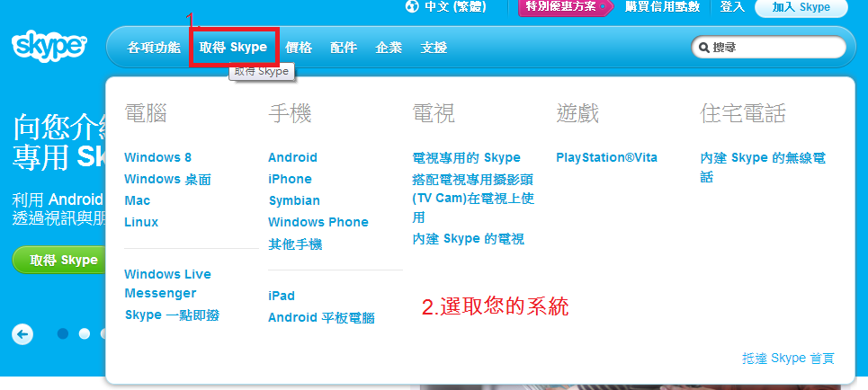The height and width of the screenshot is (390, 868).
Task: Open 內建 Skype 的無線電話 link
Action: point(763,167)
